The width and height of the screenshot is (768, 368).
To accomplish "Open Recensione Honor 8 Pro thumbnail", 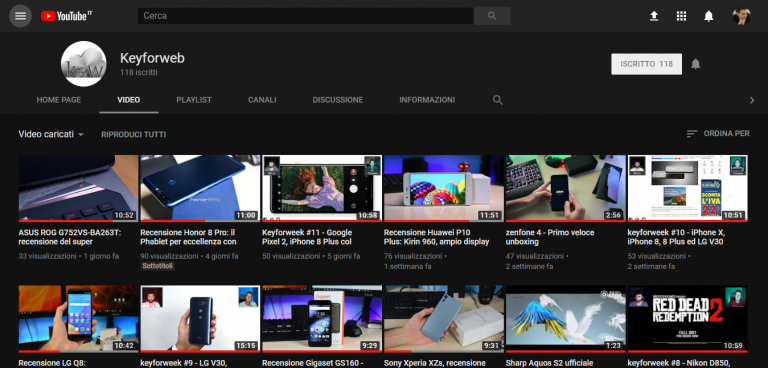I will (200, 188).
